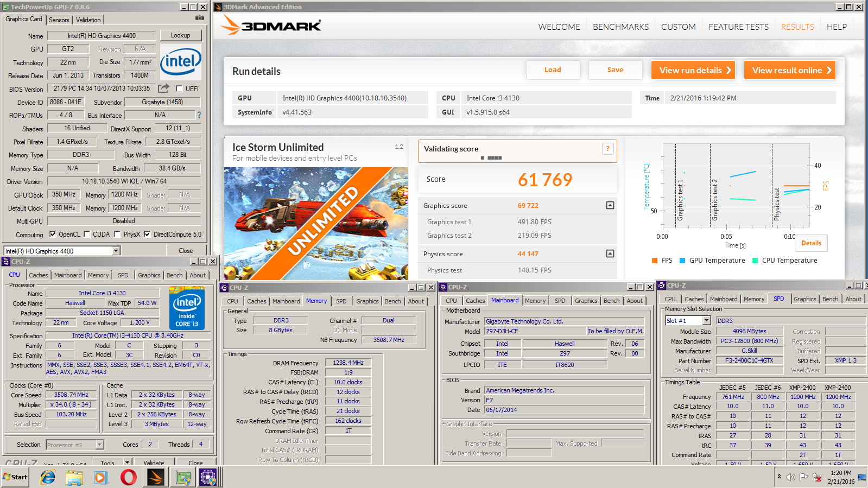868x488 pixels.
Task: Open WELCOME in 3DMark navigation
Action: [x=559, y=27]
